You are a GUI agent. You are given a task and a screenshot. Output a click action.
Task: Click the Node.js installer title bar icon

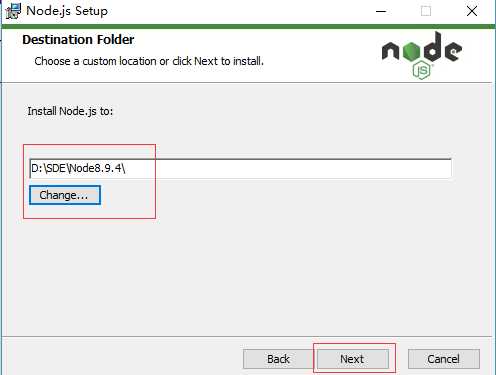13,11
